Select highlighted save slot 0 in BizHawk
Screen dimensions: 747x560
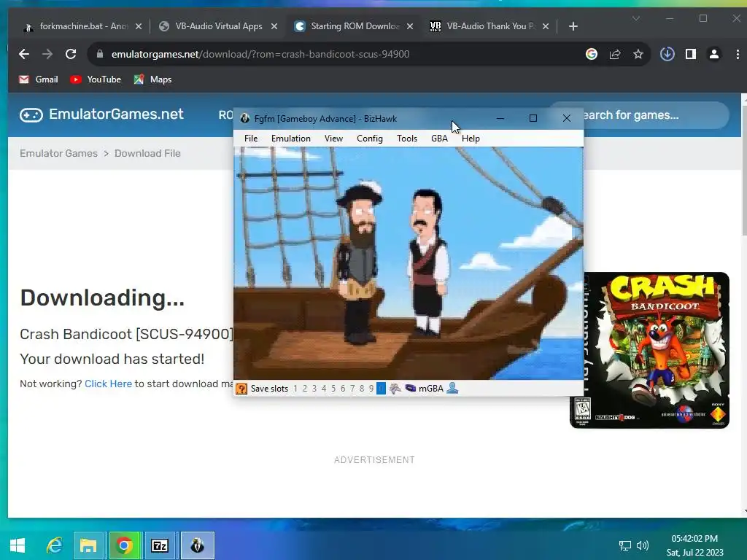pyautogui.click(x=381, y=389)
